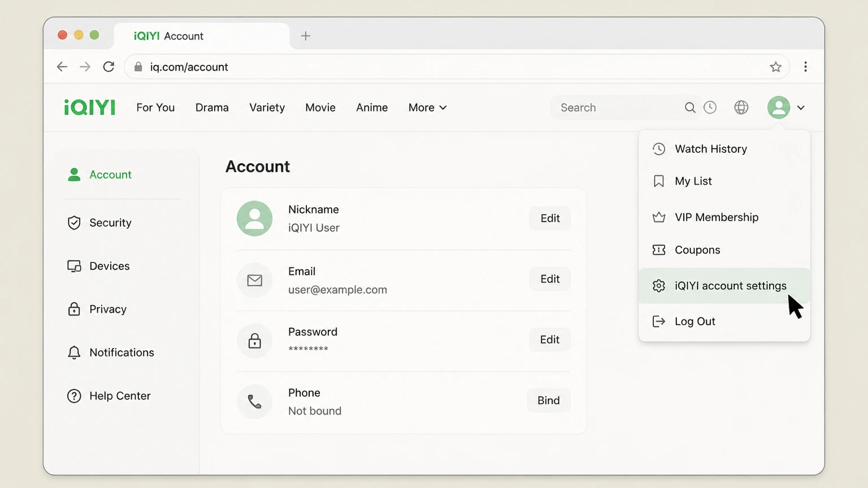Open the Anime category
The image size is (868, 488).
coord(372,107)
